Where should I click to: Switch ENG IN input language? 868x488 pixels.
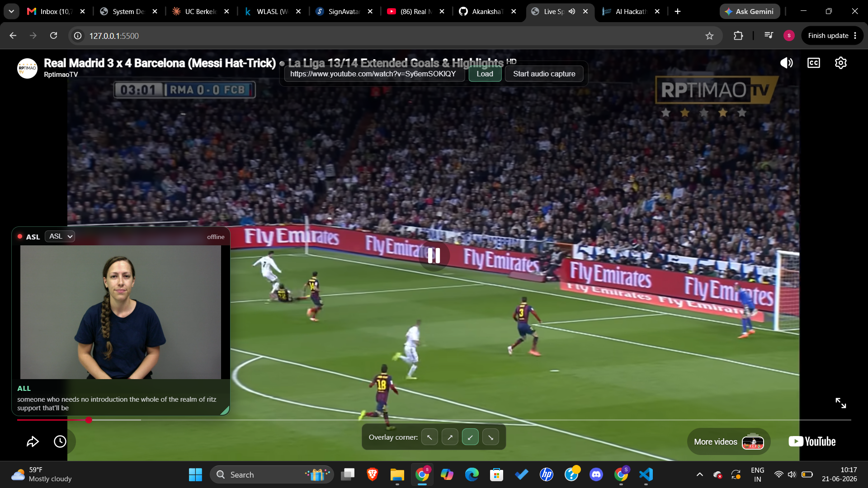coord(757,474)
